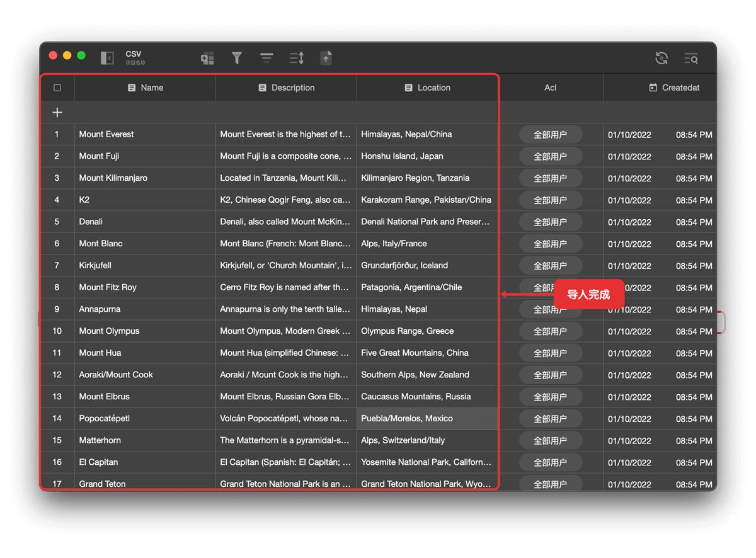Open the Acl 全部用户 pill for Matterhorn row
756x558 pixels.
click(x=551, y=440)
